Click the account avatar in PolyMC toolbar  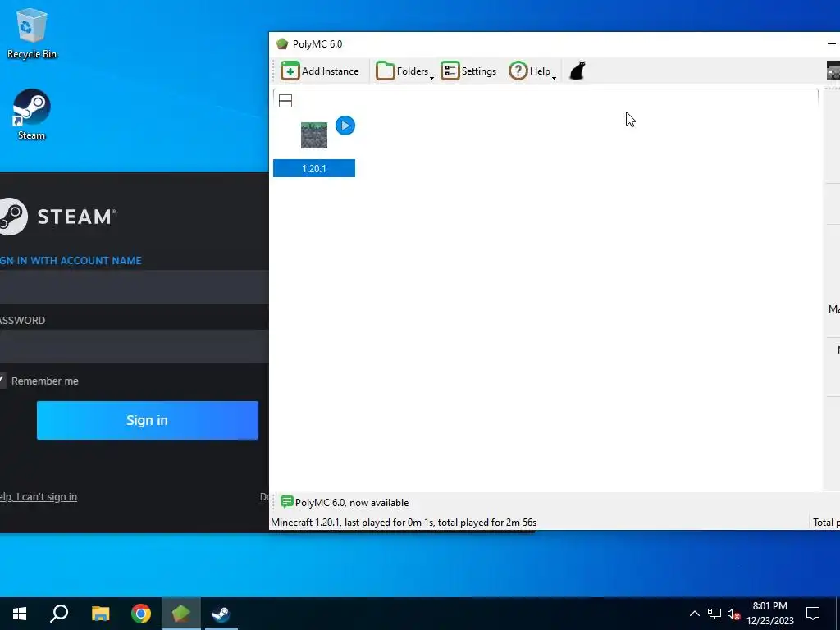tap(833, 71)
